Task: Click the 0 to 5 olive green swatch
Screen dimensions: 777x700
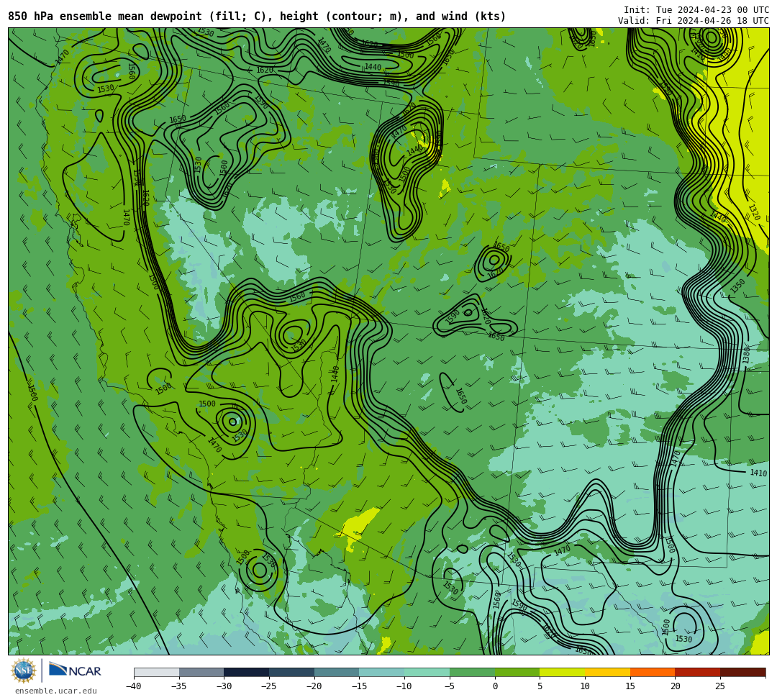Action: pyautogui.click(x=517, y=672)
